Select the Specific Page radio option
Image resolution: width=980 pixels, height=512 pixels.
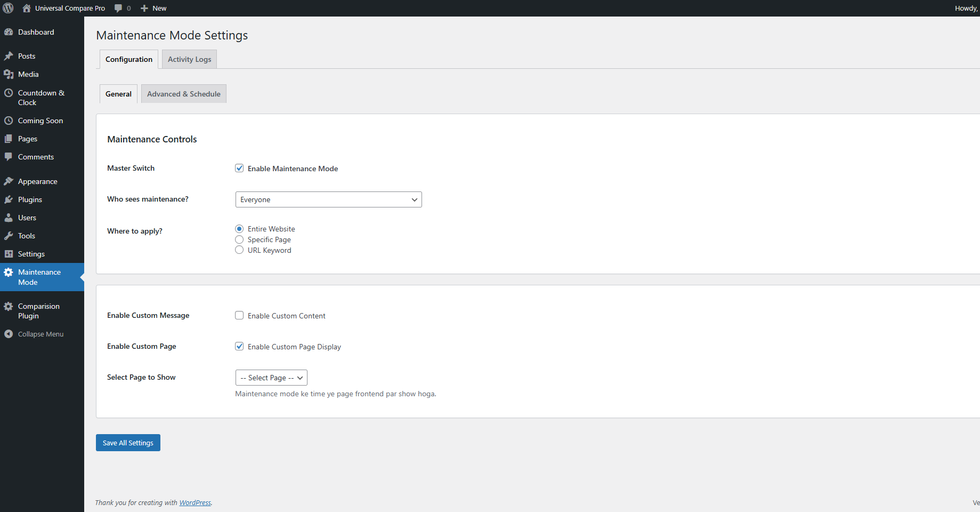click(x=239, y=239)
